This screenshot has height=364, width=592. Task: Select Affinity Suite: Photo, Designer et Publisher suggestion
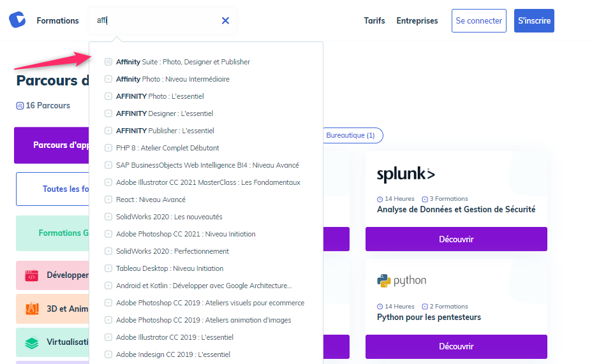pos(182,62)
